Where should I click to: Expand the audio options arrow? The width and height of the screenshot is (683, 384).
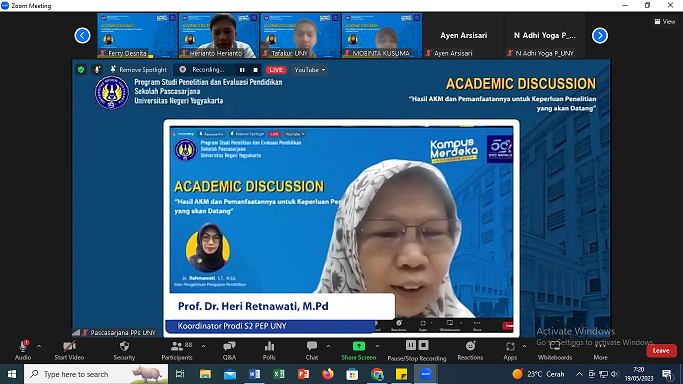[x=39, y=347]
